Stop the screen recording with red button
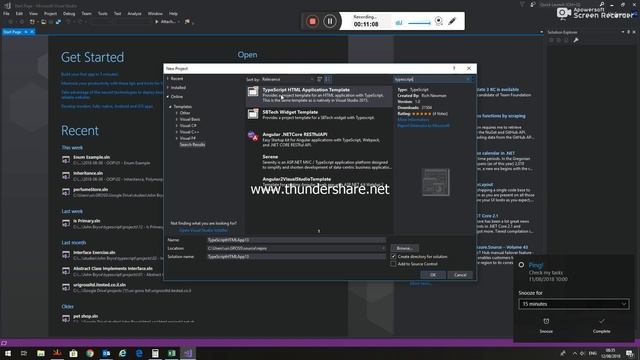The width and height of the screenshot is (640, 360). (312, 21)
